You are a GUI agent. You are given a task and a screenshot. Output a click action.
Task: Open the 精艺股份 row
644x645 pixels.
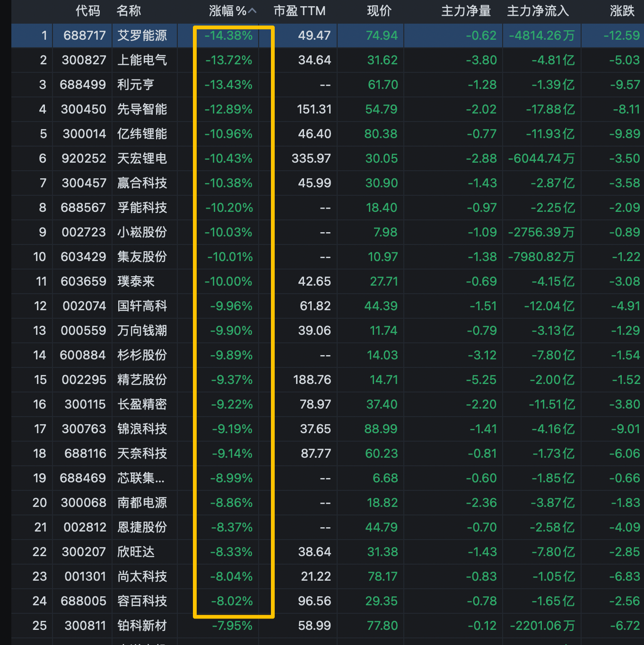(x=142, y=380)
